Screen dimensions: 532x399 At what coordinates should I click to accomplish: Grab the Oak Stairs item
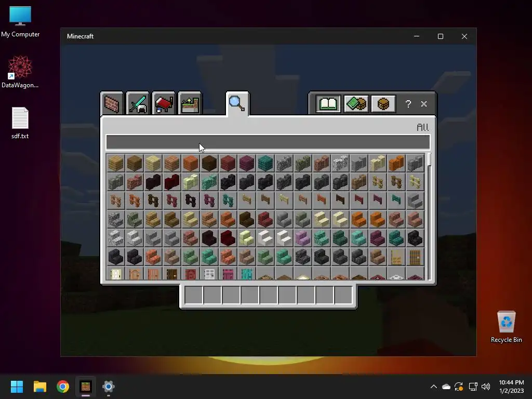coord(153,219)
